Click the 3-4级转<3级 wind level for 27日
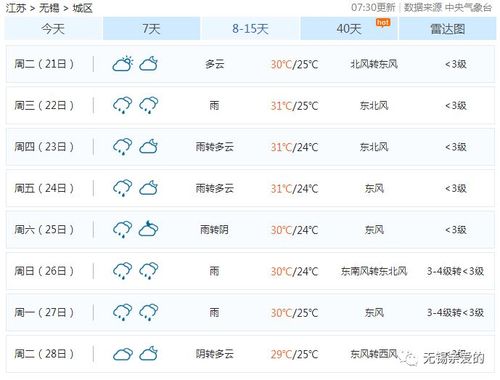The height and width of the screenshot is (380, 500). tap(455, 312)
